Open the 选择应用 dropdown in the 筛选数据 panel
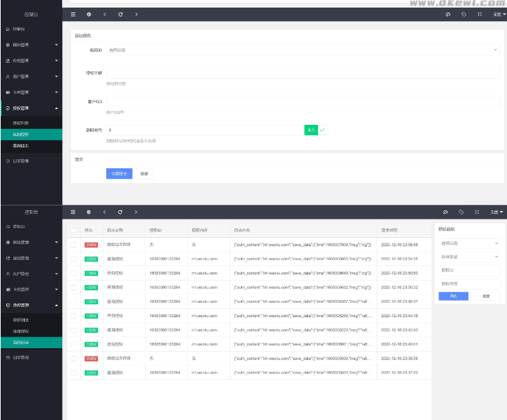The height and width of the screenshot is (420, 507). click(x=469, y=243)
